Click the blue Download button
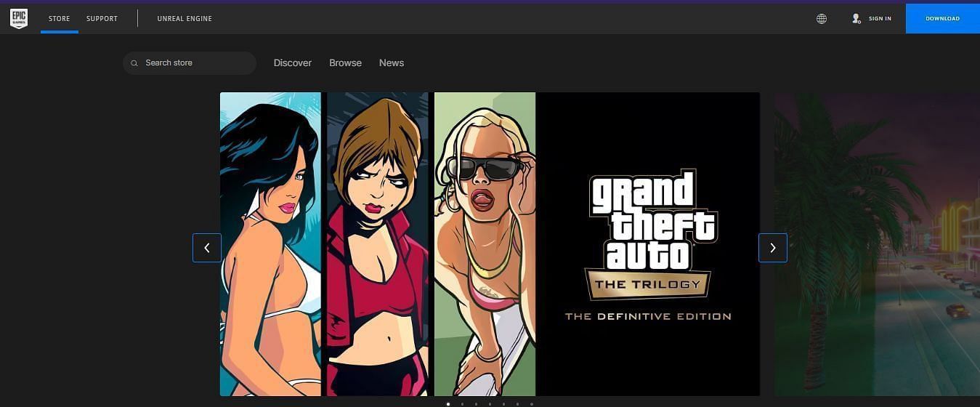The width and height of the screenshot is (980, 407). 943,19
